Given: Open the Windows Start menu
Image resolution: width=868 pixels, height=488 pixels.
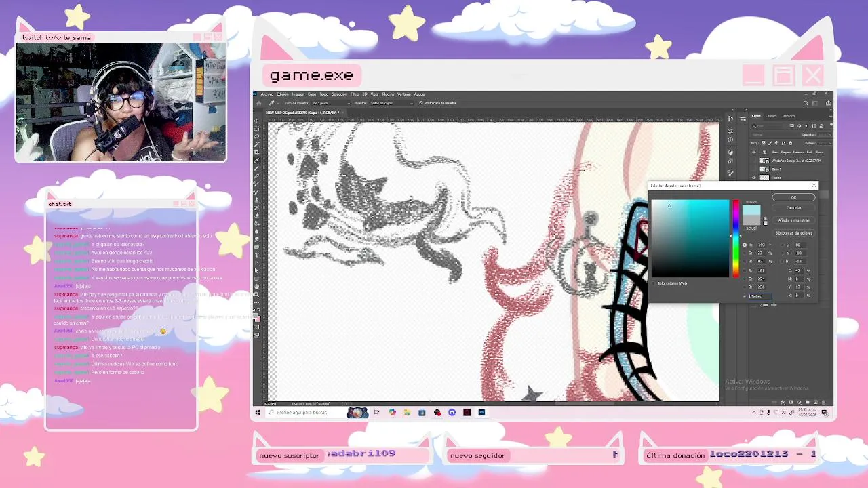Looking at the screenshot, I should (x=258, y=412).
